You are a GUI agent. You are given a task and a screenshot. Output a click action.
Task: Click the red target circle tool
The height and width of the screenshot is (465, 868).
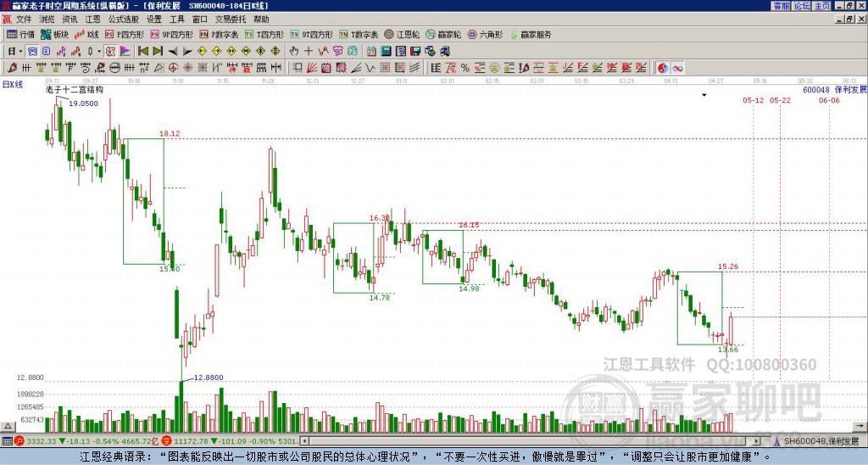(173, 68)
